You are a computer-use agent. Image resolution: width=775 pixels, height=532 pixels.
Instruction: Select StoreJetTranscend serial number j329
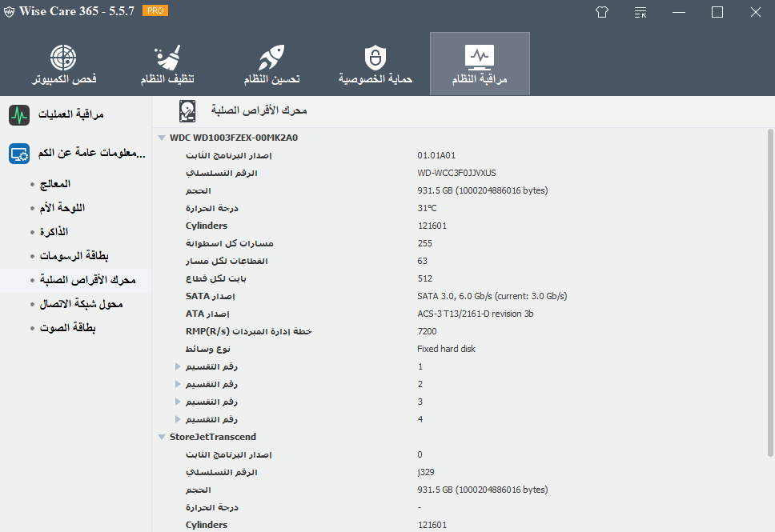tap(426, 472)
